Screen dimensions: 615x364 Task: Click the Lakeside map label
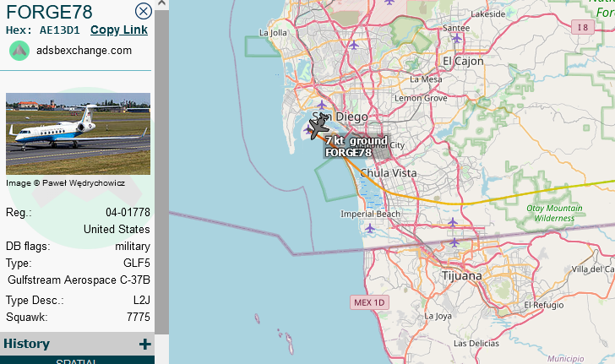pos(488,14)
